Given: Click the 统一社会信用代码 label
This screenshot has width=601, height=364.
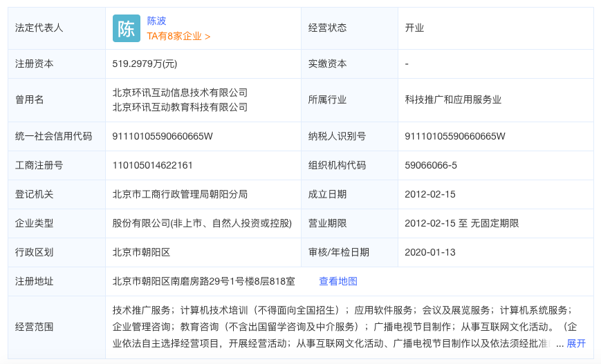Looking at the screenshot, I should coord(53,136).
